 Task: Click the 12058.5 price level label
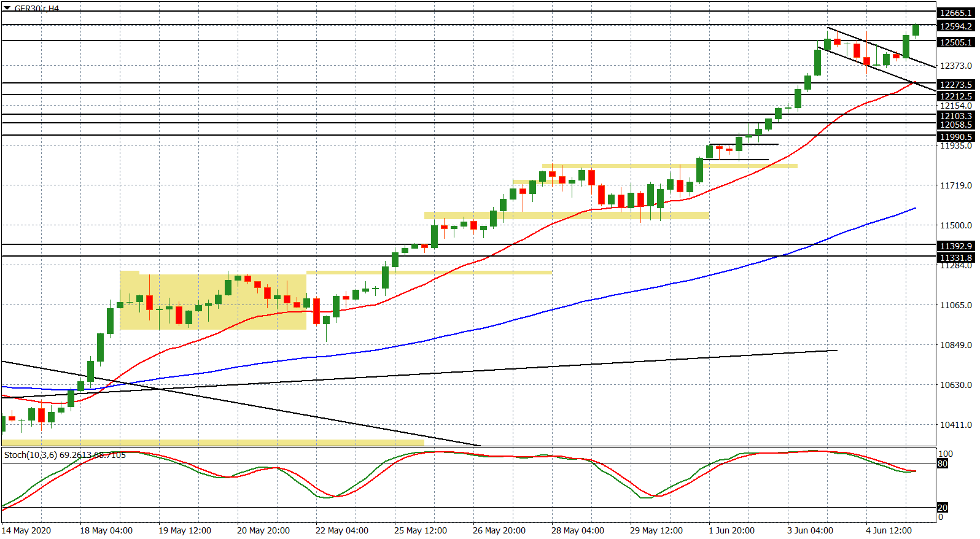click(956, 125)
